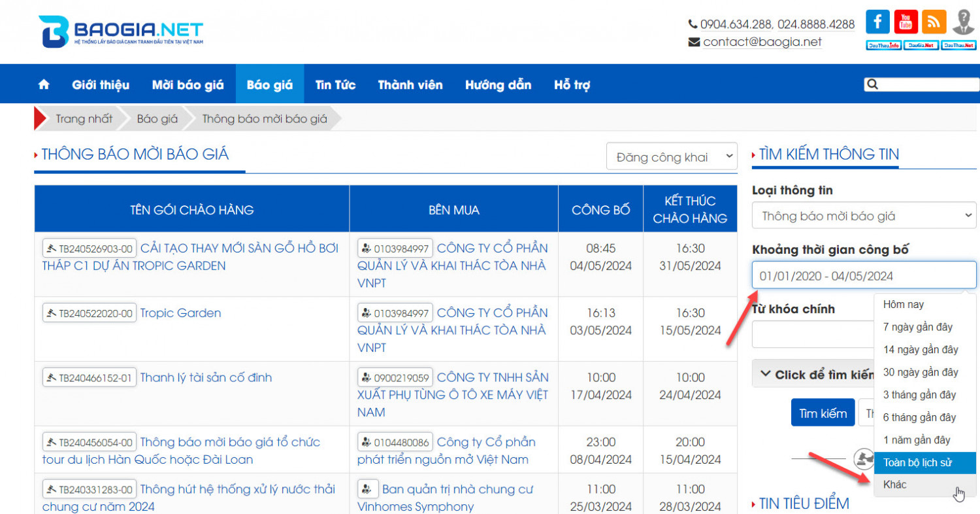Select Toàn bộ lịch sử option

tap(926, 463)
